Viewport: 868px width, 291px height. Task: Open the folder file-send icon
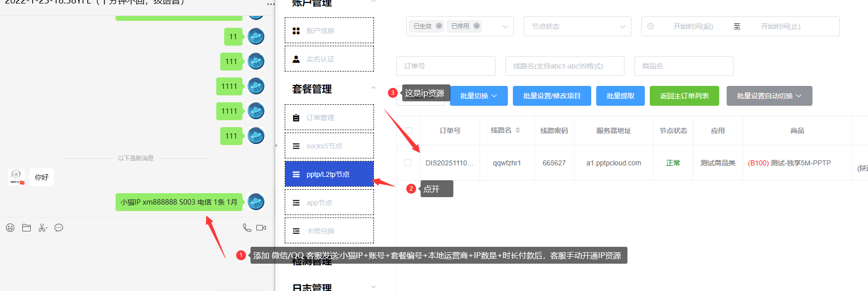tap(26, 228)
